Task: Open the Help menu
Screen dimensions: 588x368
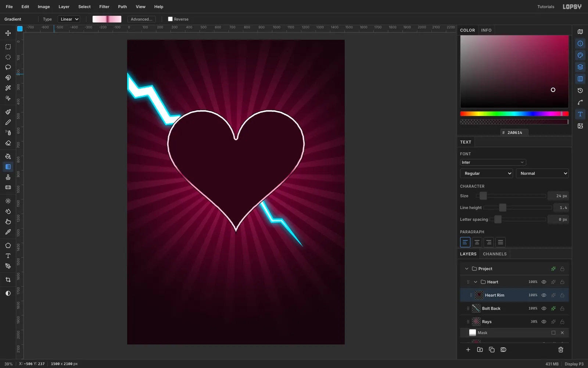Action: pyautogui.click(x=159, y=7)
